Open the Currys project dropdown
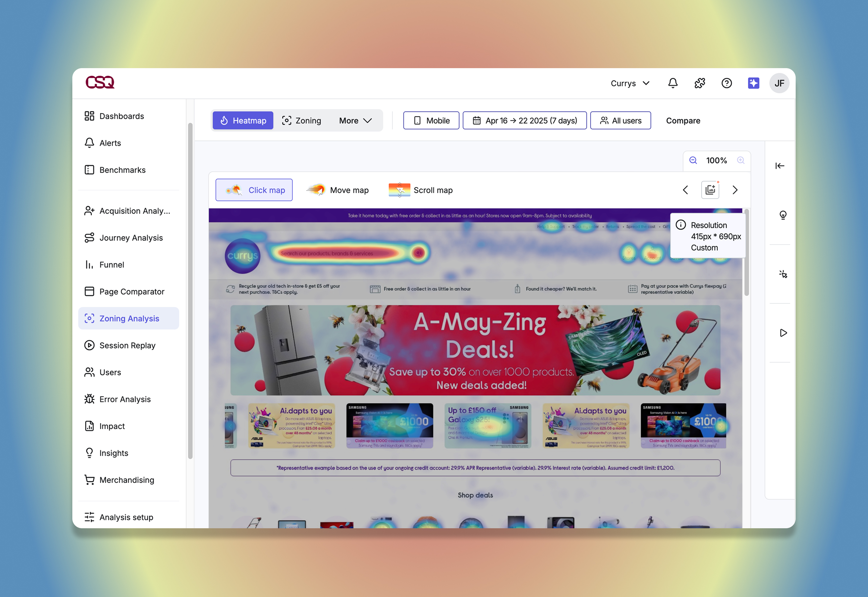This screenshot has width=868, height=597. [630, 83]
